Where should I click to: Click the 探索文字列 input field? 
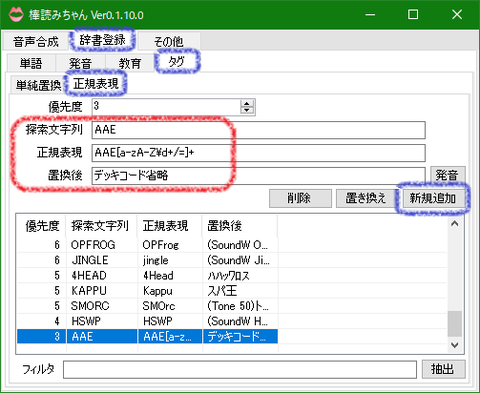[x=259, y=130]
